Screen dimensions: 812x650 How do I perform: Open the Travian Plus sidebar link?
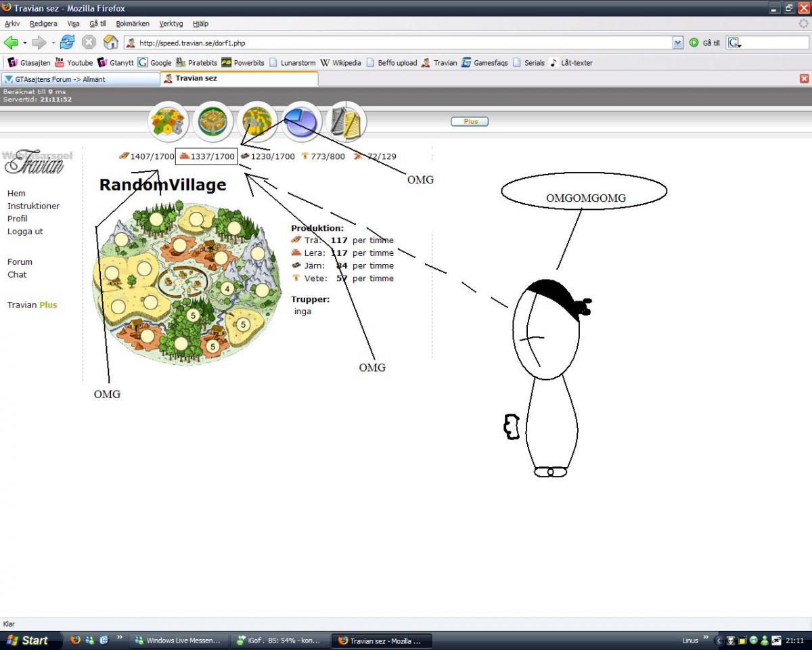point(32,305)
